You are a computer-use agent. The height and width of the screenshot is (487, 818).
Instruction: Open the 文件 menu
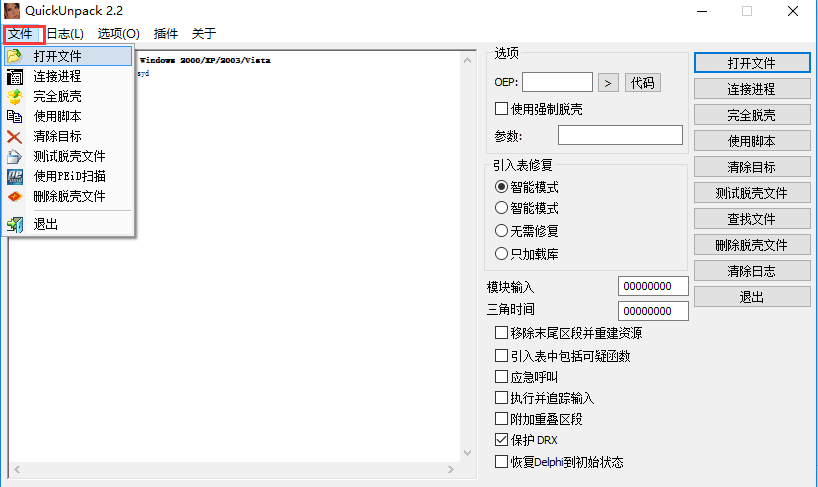(x=20, y=34)
